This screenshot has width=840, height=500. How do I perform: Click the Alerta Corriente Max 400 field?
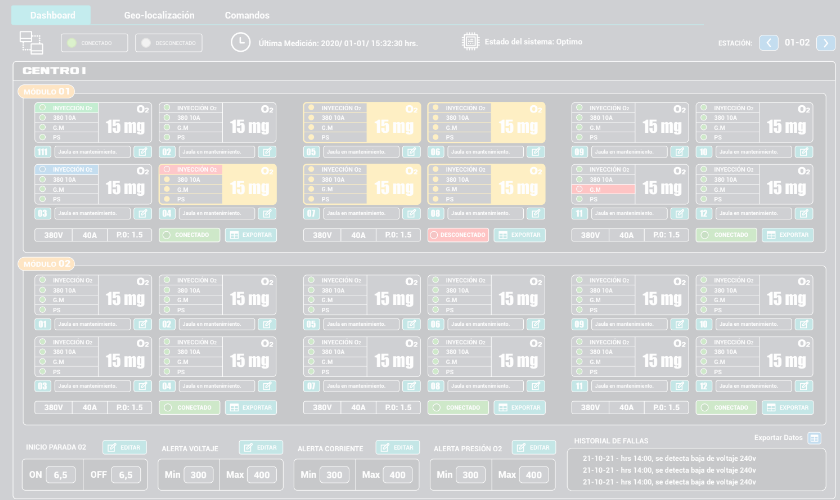pyautogui.click(x=398, y=475)
